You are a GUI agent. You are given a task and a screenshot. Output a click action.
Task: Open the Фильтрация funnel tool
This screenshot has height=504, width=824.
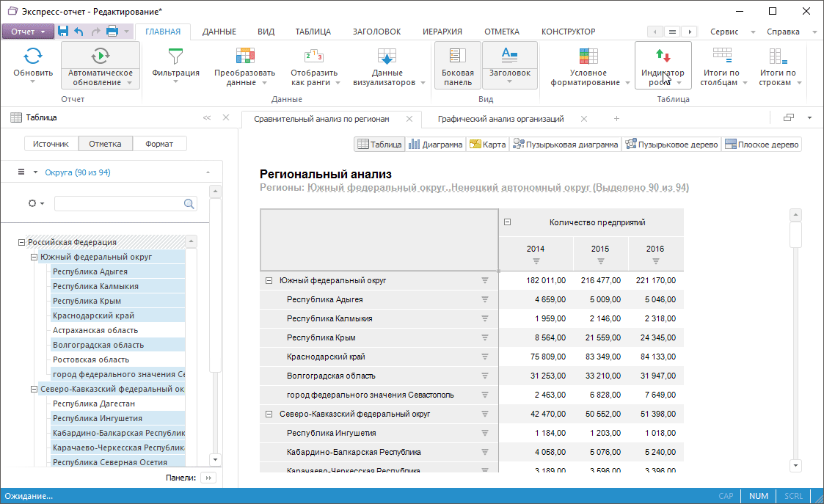click(x=175, y=56)
